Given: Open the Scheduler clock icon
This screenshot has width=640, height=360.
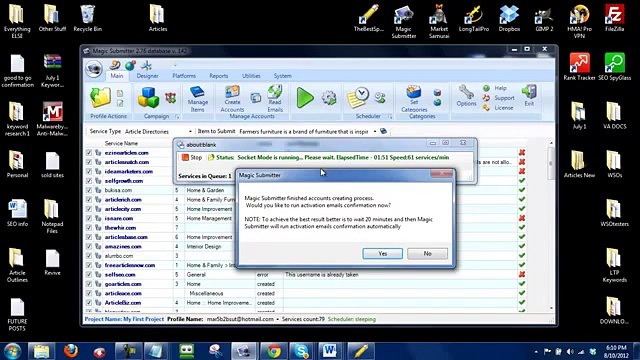Looking at the screenshot, I should click(x=358, y=98).
